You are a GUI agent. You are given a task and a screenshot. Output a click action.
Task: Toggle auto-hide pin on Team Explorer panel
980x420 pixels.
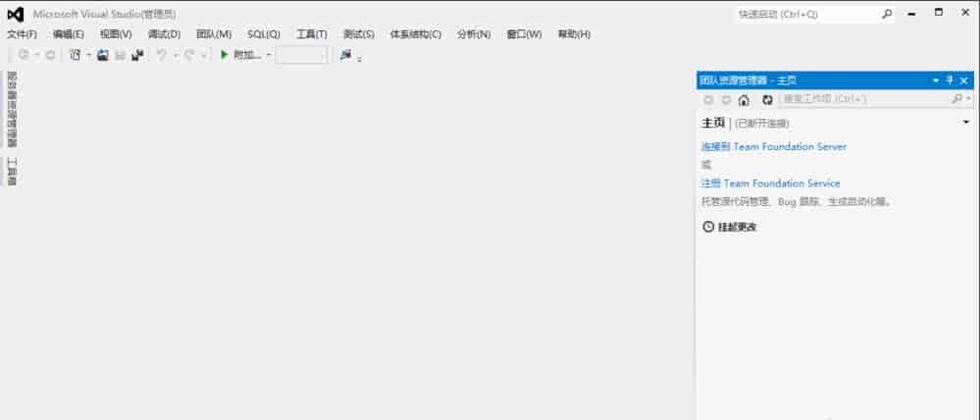click(950, 80)
